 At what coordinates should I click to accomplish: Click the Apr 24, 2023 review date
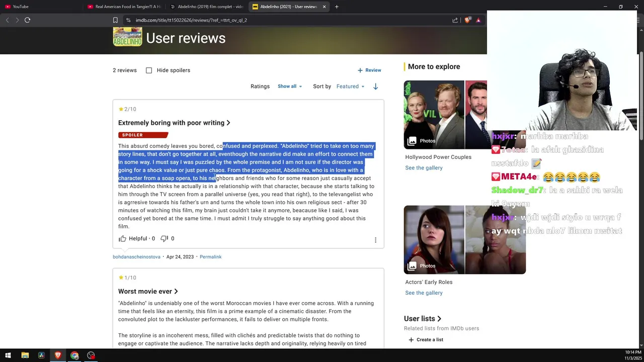coord(180,257)
